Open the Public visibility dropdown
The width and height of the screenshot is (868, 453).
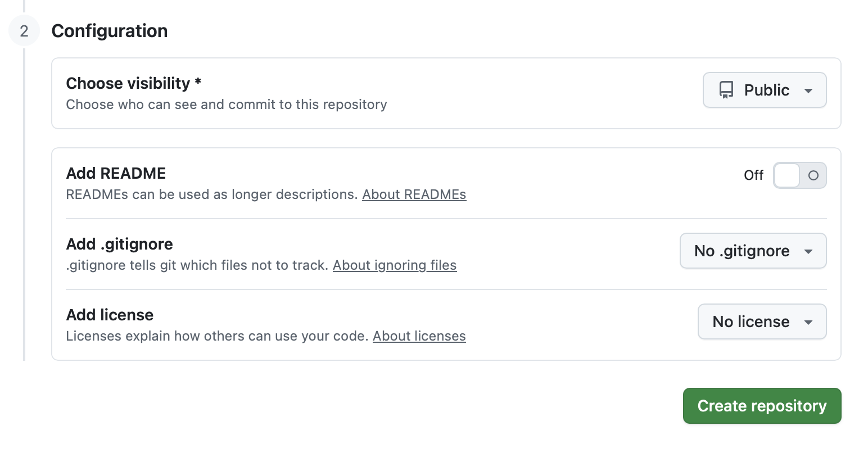[x=764, y=90]
